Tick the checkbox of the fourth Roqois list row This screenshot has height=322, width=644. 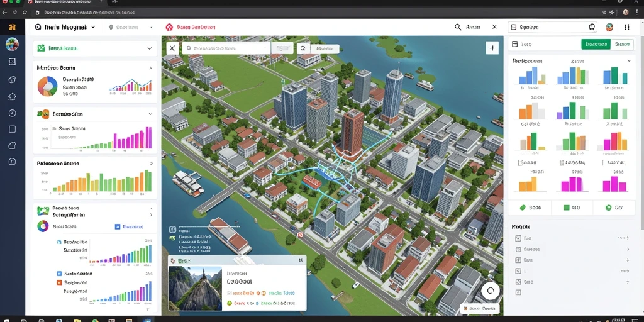(518, 271)
